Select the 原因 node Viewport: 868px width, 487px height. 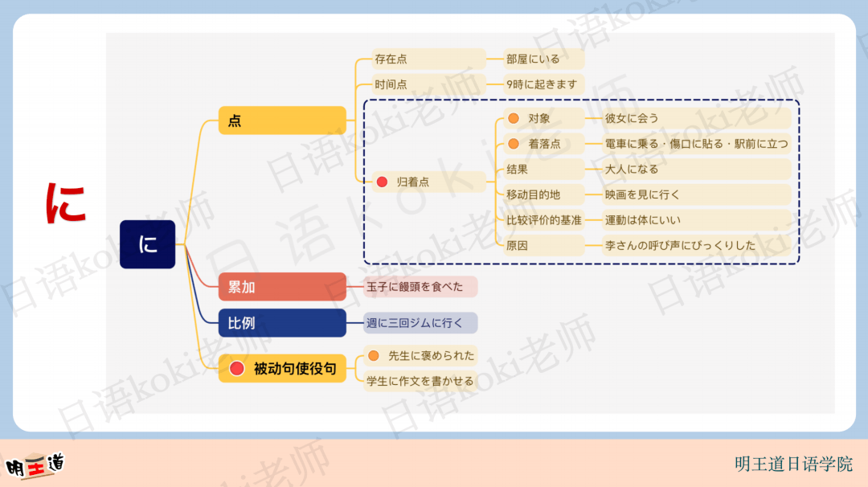[x=543, y=245]
